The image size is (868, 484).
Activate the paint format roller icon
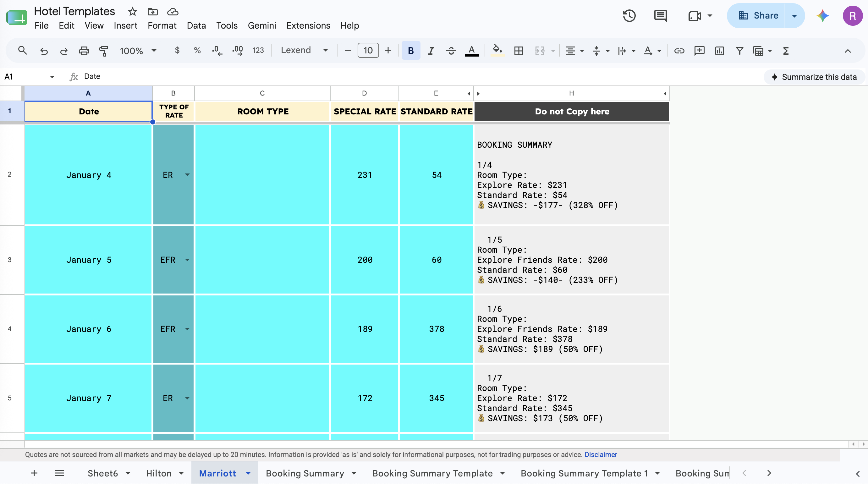[104, 51]
